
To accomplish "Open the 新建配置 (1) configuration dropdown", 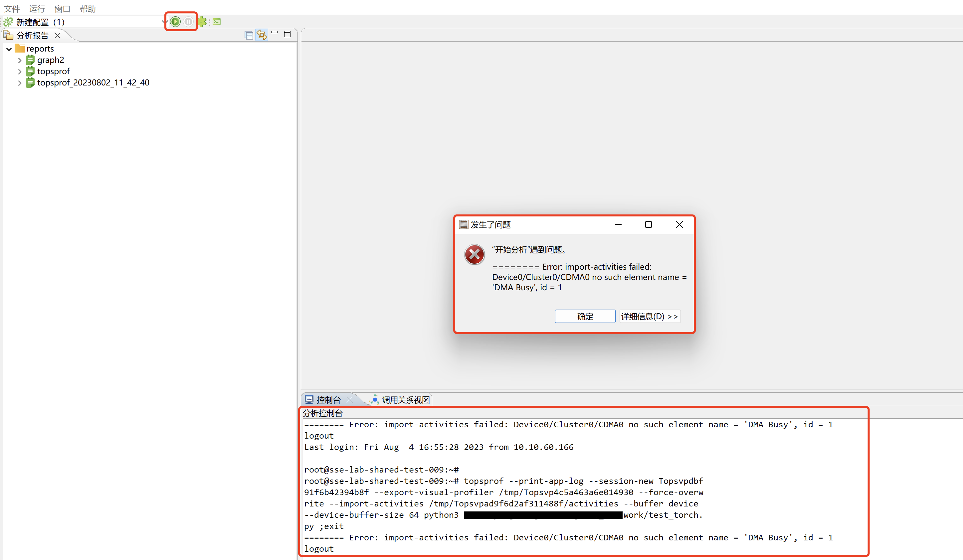I will click(164, 22).
